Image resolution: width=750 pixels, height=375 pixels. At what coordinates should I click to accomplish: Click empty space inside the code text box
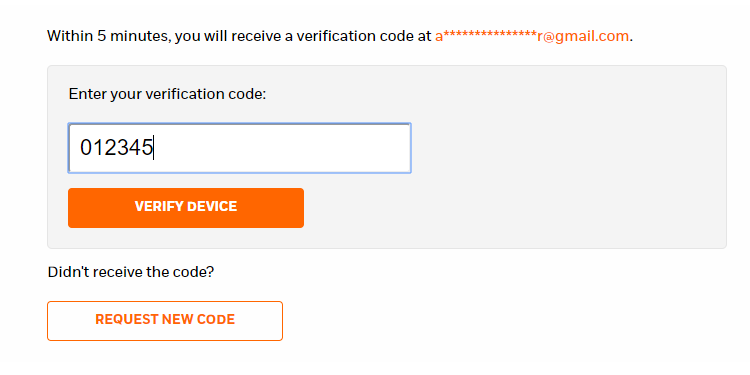pyautogui.click(x=287, y=148)
